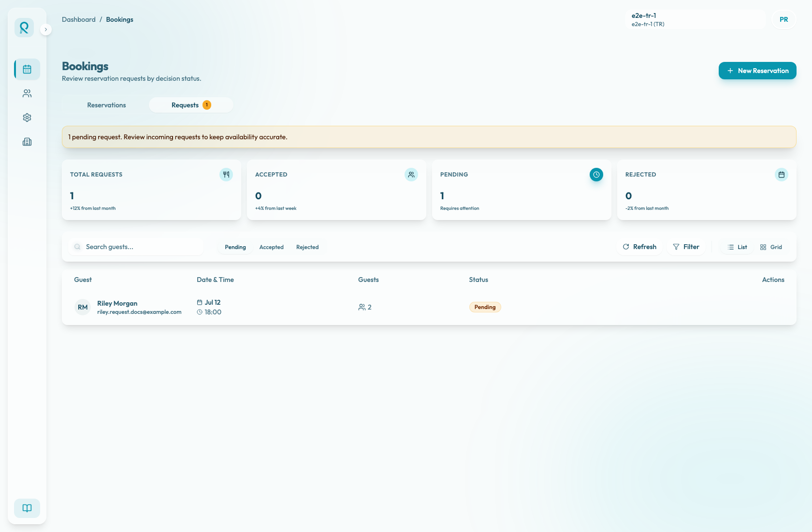Open the PR profile avatar
Image resolution: width=812 pixels, height=532 pixels.
tap(784, 19)
